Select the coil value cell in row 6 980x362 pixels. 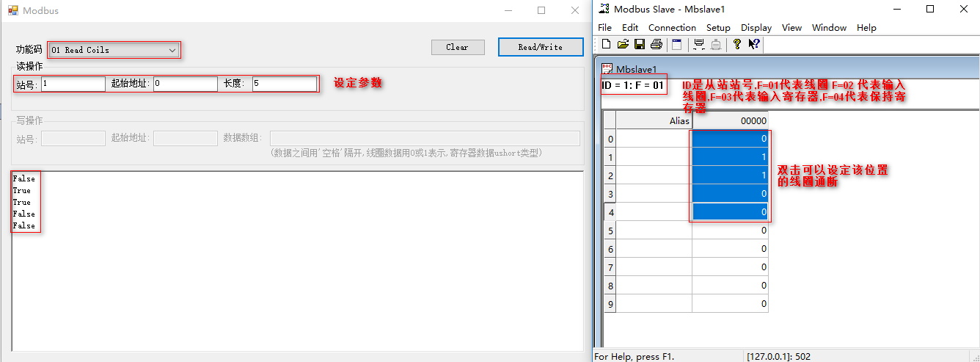[731, 249]
